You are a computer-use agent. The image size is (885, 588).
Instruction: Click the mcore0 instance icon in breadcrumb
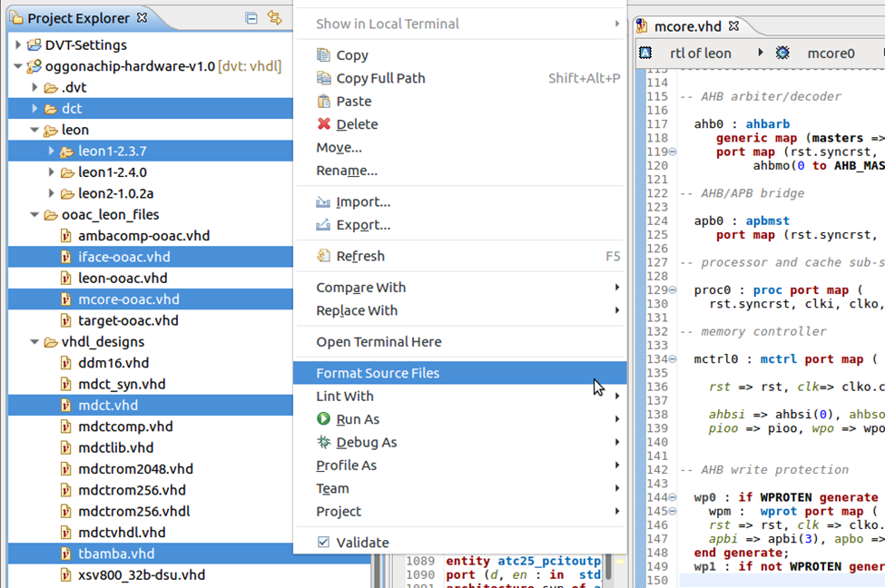click(782, 53)
